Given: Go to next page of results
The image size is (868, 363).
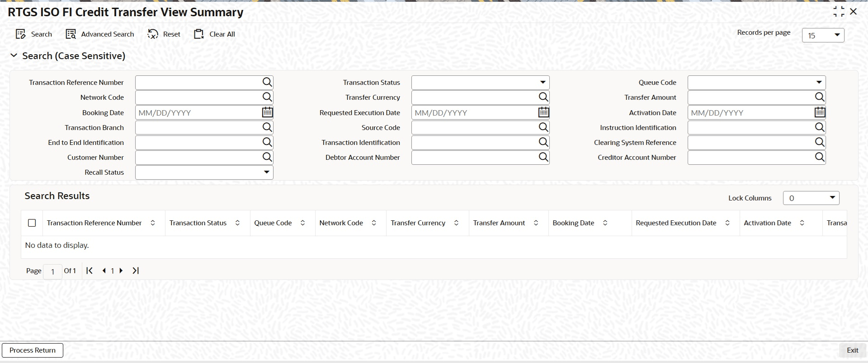Looking at the screenshot, I should pos(121,270).
